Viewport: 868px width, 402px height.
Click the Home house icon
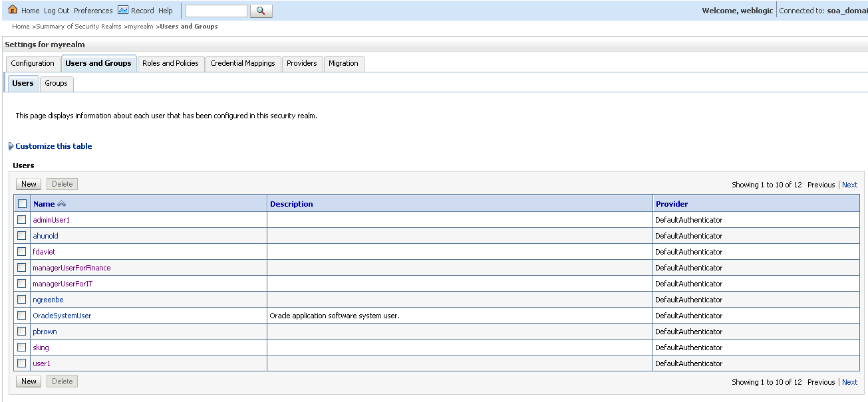13,10
